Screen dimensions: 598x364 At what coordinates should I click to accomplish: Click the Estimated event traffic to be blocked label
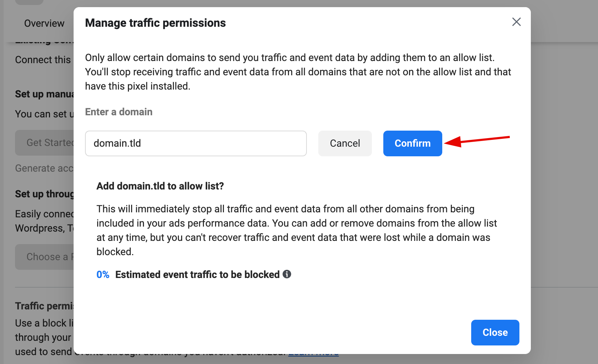[197, 274]
